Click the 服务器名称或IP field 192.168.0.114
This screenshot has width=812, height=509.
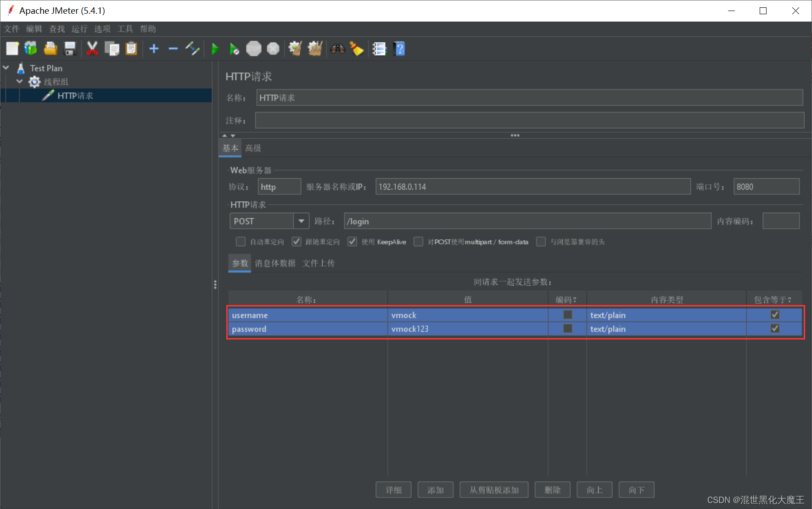(x=533, y=187)
